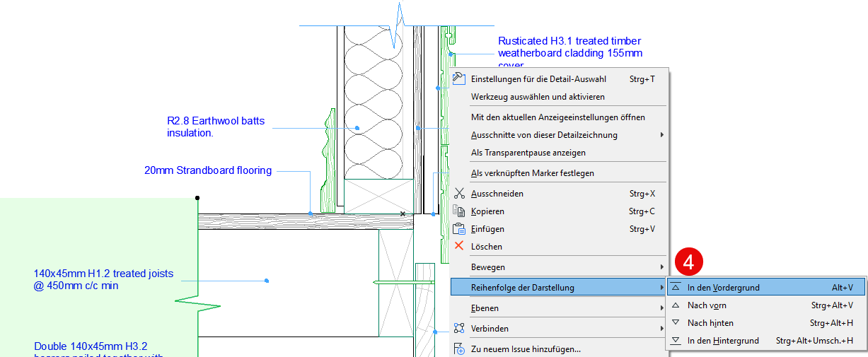Click the Einfügen clipboard icon
868x357 pixels.
(x=458, y=228)
